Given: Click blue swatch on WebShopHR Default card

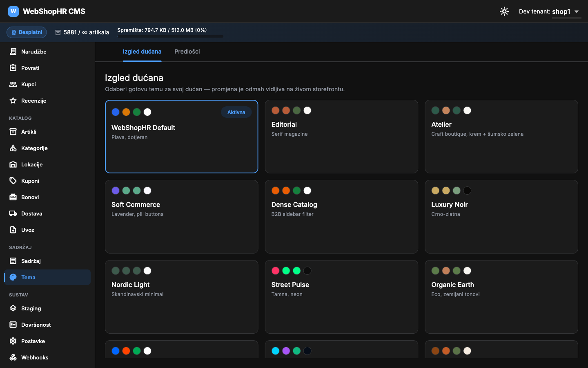Looking at the screenshot, I should click(116, 112).
